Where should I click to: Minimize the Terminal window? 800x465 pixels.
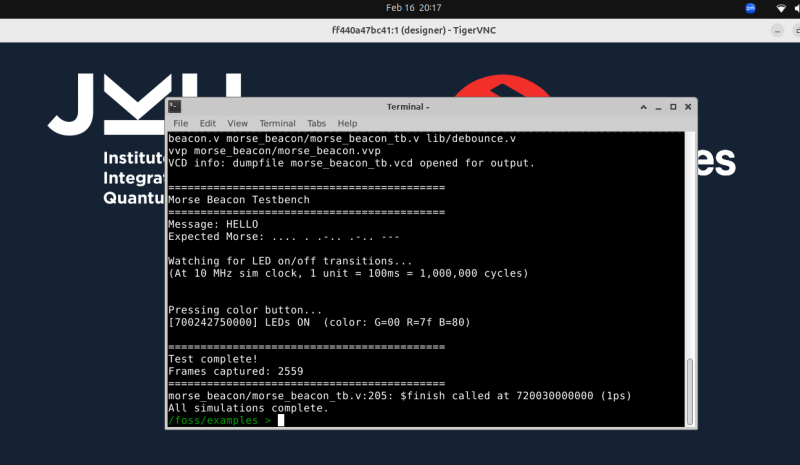[x=659, y=106]
